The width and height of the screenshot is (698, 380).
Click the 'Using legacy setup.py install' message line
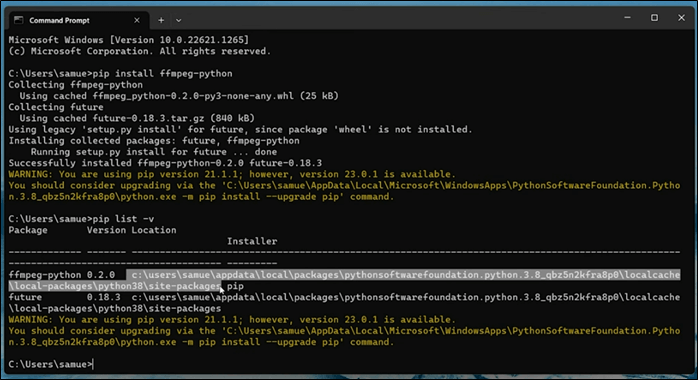pyautogui.click(x=240, y=129)
